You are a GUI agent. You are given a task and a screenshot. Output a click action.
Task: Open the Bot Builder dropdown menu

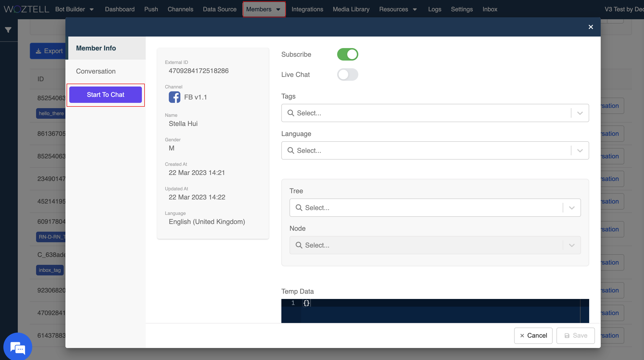click(74, 9)
